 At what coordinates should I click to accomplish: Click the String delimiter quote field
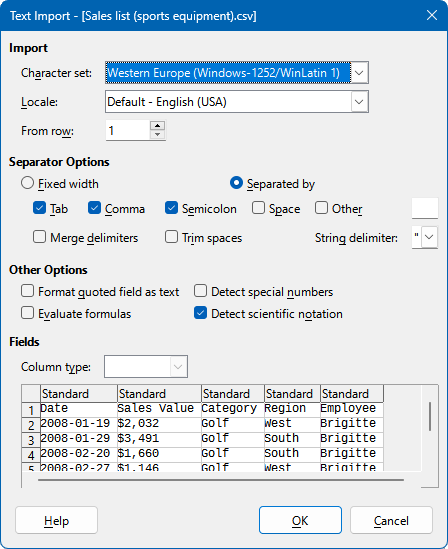tap(416, 237)
